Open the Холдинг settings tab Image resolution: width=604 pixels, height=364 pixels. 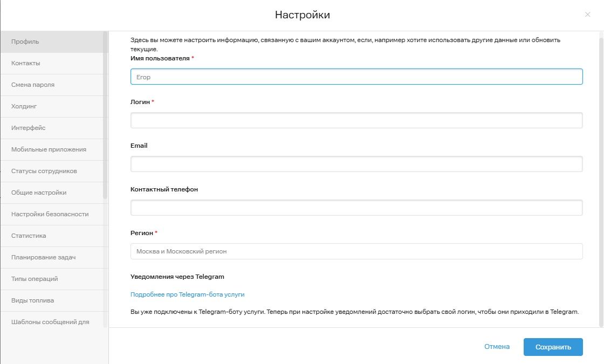24,106
